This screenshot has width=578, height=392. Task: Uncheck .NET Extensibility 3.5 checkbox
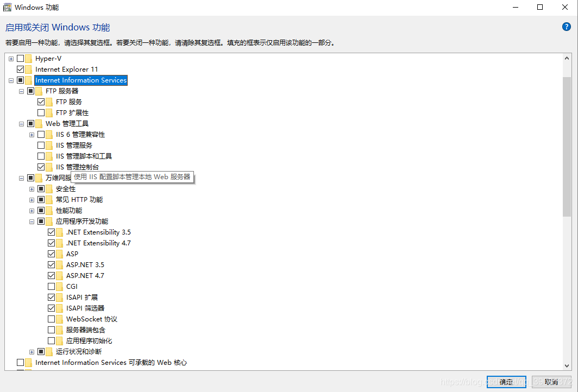pyautogui.click(x=51, y=232)
